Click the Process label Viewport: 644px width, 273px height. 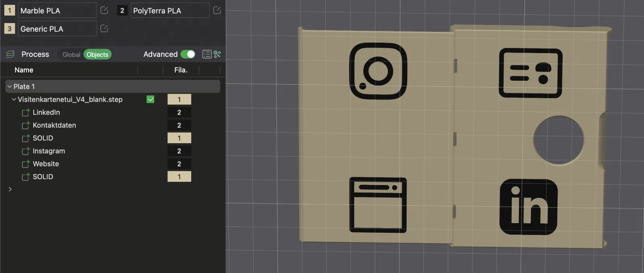click(x=35, y=54)
